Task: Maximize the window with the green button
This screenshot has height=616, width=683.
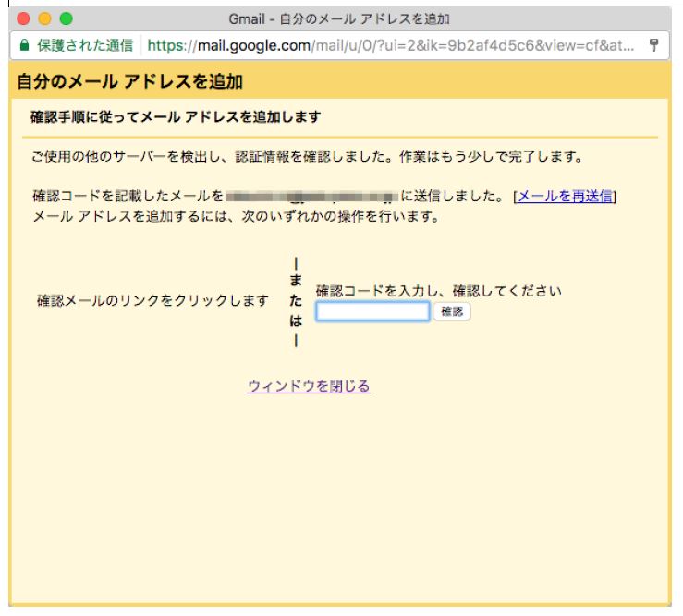Action: click(66, 18)
